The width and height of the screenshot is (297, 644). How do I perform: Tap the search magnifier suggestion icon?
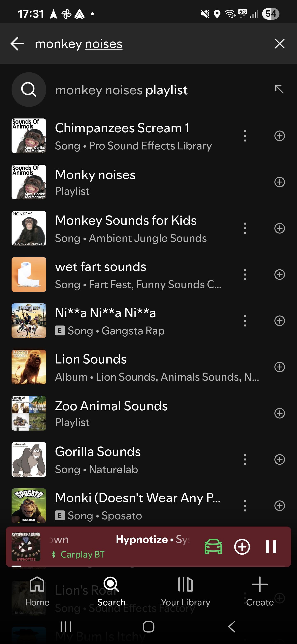click(x=29, y=90)
